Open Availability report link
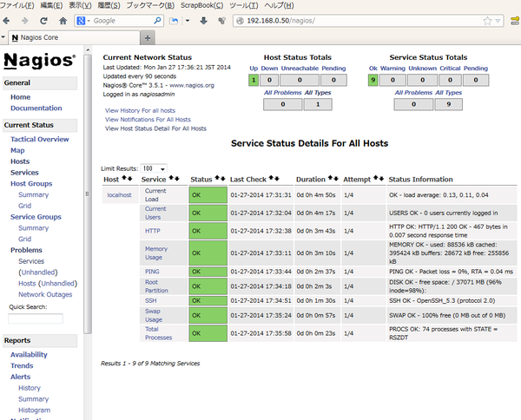 tap(29, 355)
